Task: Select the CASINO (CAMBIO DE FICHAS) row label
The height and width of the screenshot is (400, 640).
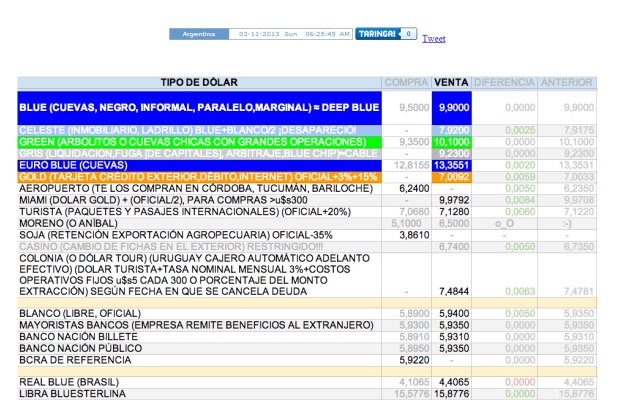Action: pos(171,247)
